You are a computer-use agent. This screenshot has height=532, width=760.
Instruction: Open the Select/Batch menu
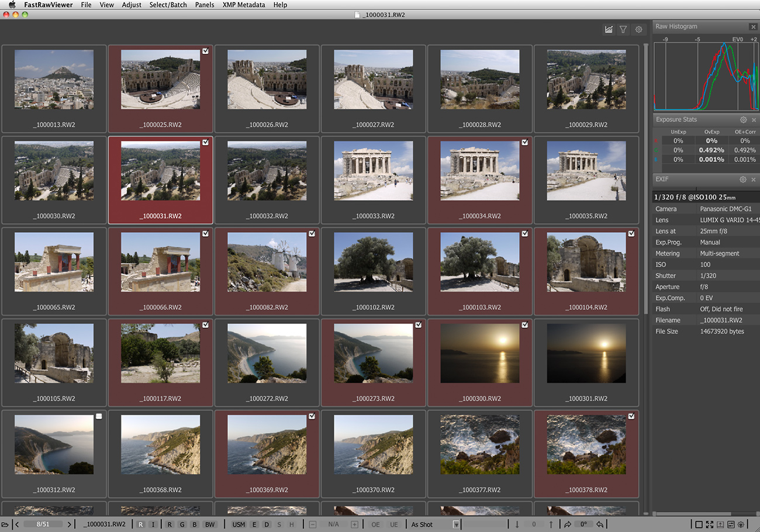click(168, 5)
